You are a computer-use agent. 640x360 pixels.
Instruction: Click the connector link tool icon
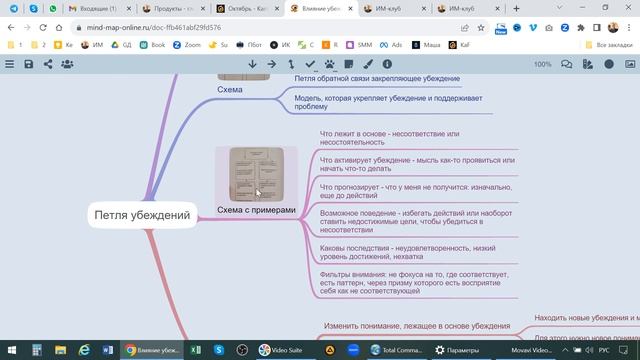(x=291, y=64)
